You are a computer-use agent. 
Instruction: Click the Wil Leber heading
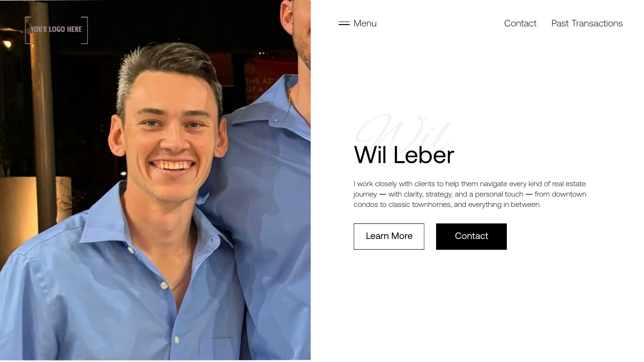coord(404,155)
